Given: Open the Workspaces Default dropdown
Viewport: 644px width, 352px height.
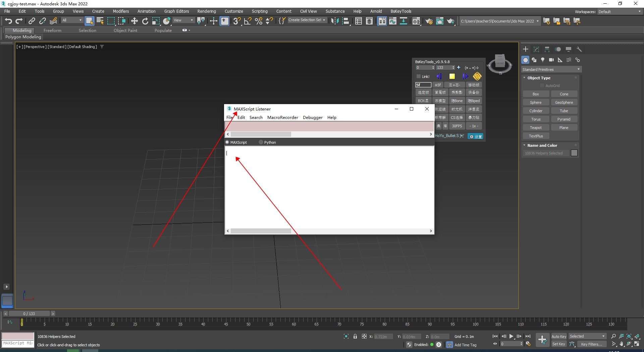Looking at the screenshot, I should click(x=620, y=12).
